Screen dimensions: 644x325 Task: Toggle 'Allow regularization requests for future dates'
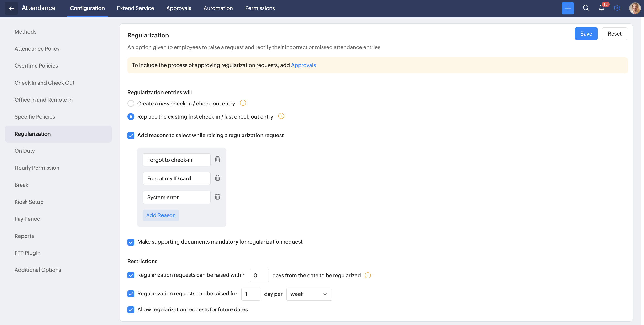point(131,310)
